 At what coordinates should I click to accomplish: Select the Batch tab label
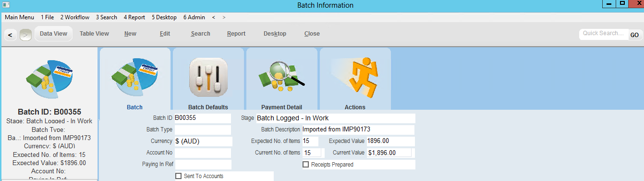click(x=134, y=107)
